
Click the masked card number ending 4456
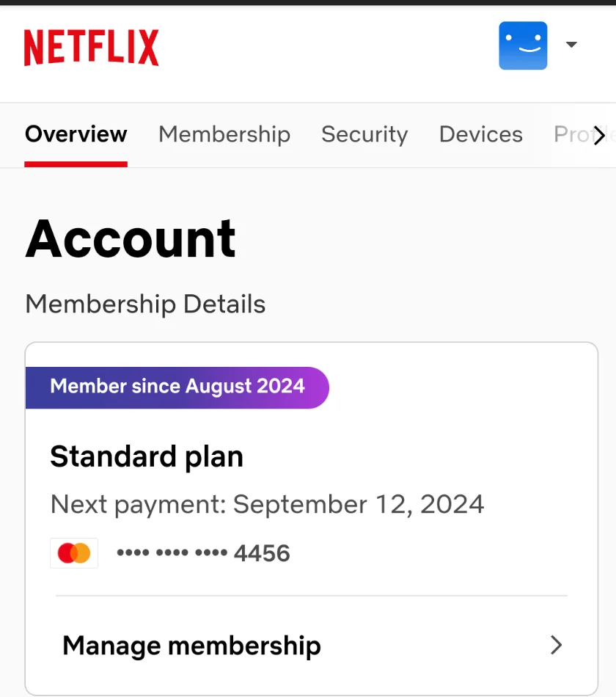(x=204, y=553)
